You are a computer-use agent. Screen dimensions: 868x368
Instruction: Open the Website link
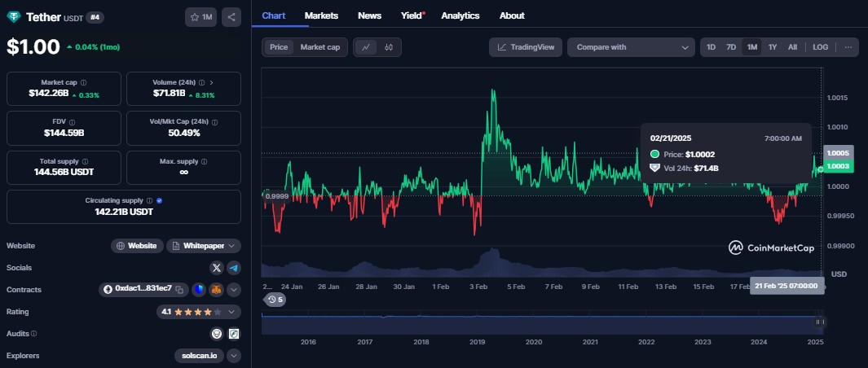pos(137,246)
